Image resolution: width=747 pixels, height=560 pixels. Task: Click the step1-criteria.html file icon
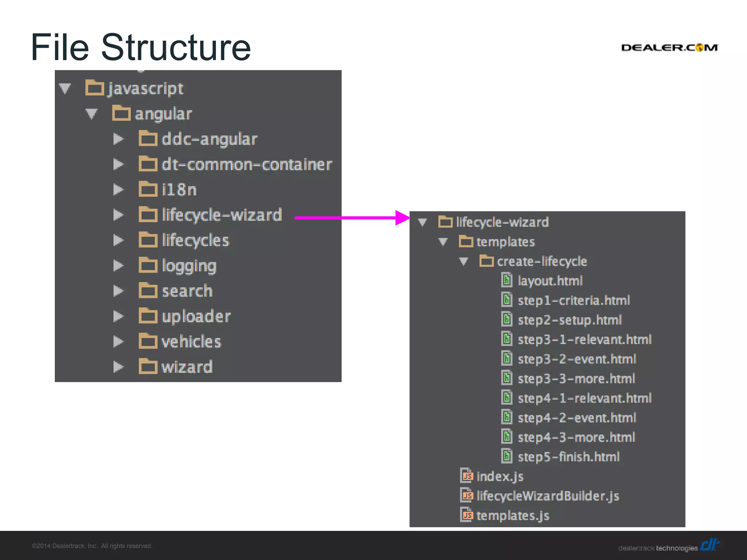(x=507, y=300)
